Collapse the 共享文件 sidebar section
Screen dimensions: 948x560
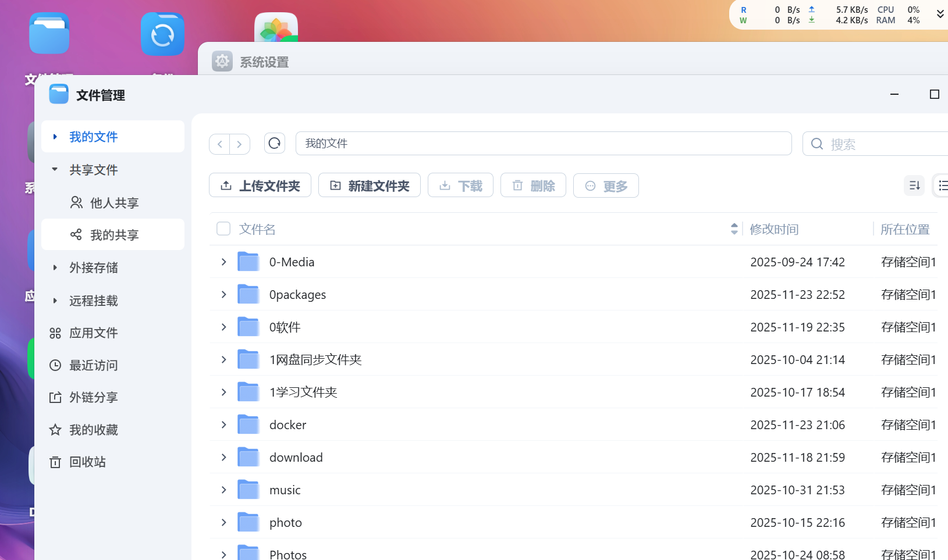click(x=54, y=169)
